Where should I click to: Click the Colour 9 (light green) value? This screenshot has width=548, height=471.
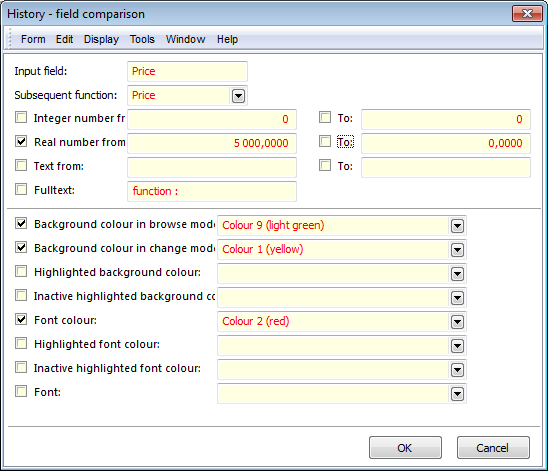273,225
